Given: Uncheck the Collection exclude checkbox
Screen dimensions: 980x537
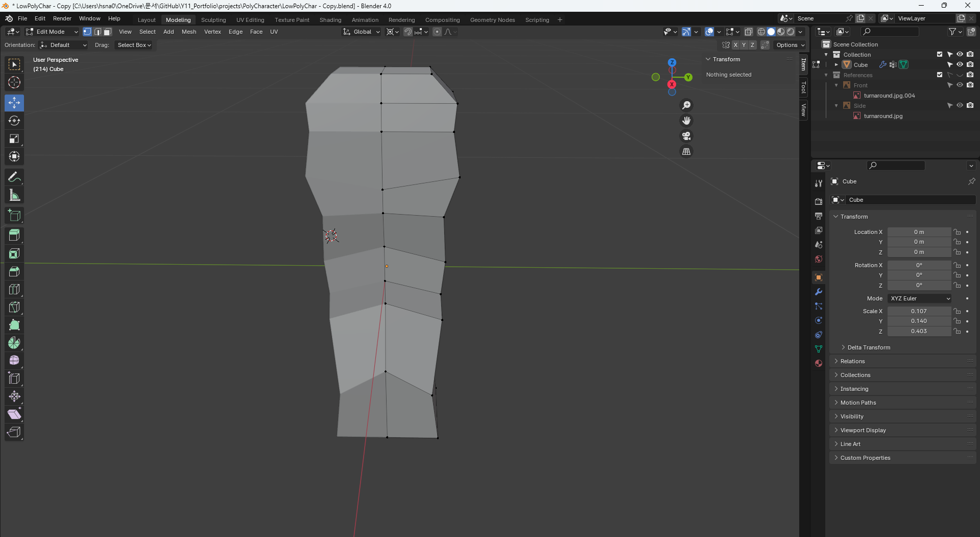Looking at the screenshot, I should (940, 54).
